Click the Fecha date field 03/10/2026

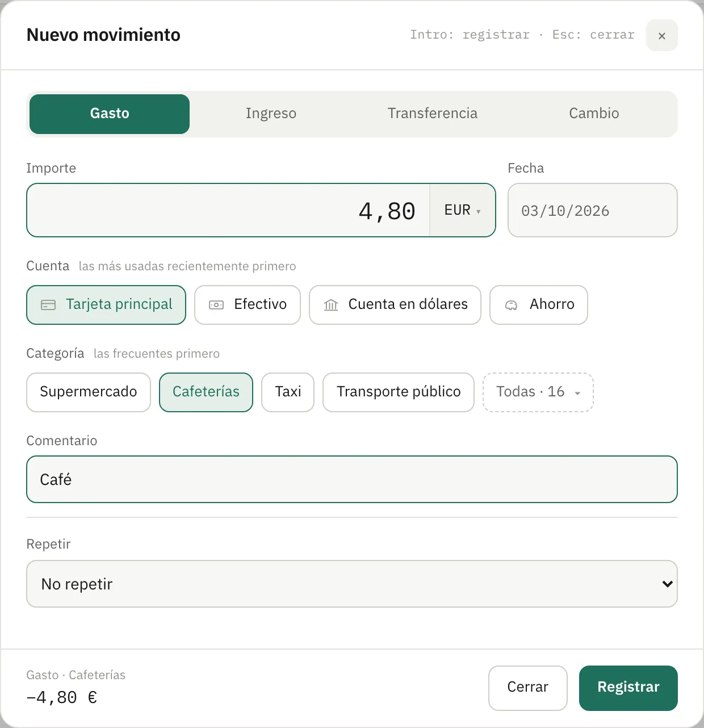(593, 210)
